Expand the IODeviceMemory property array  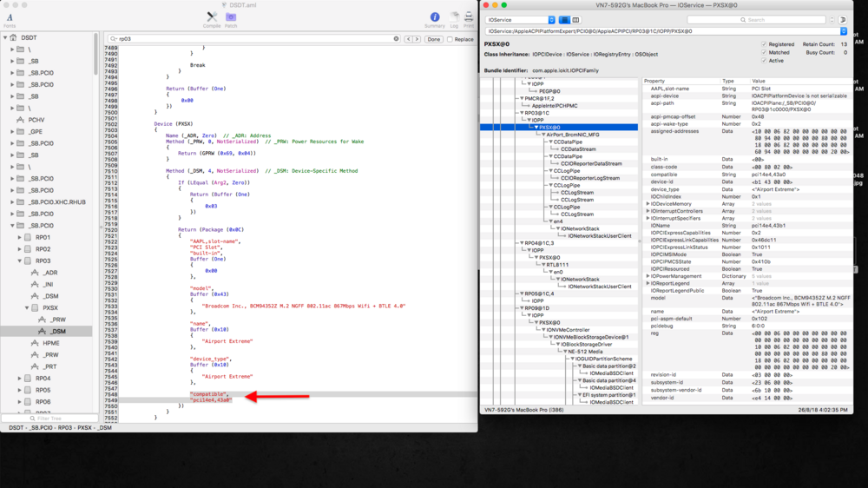pyautogui.click(x=648, y=204)
